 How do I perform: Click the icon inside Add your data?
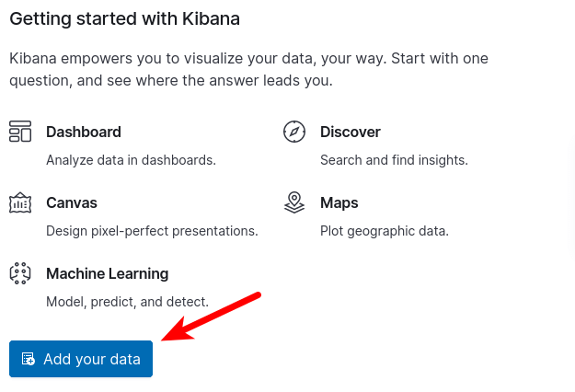(x=29, y=359)
